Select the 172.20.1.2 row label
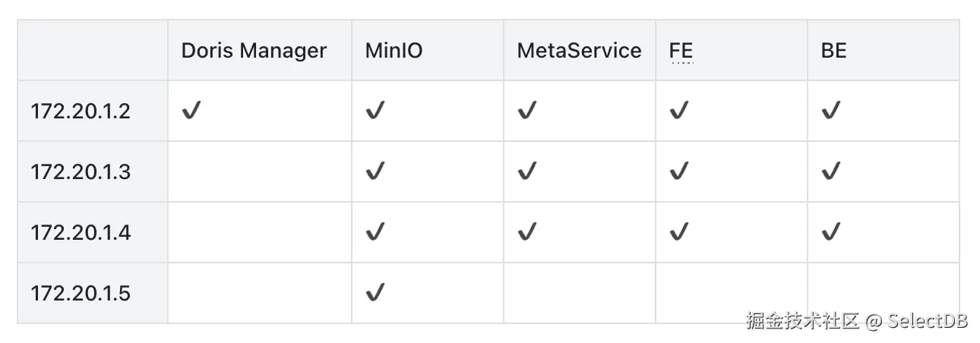 point(81,112)
